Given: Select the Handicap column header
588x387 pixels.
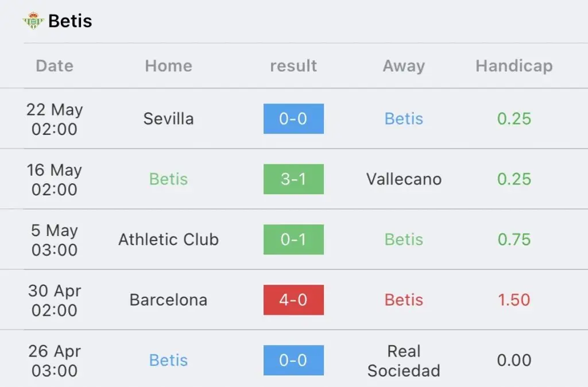Looking at the screenshot, I should 514,66.
